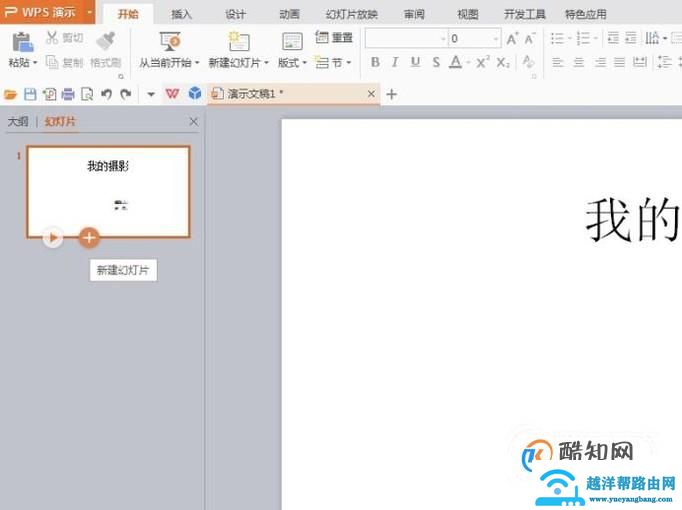Toggle Bold formatting
This screenshot has height=510, width=682.
(375, 63)
